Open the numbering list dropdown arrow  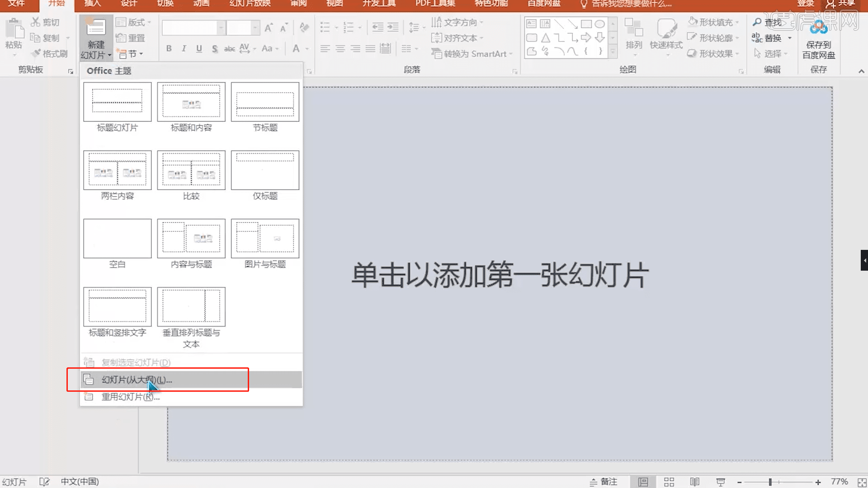(x=360, y=28)
